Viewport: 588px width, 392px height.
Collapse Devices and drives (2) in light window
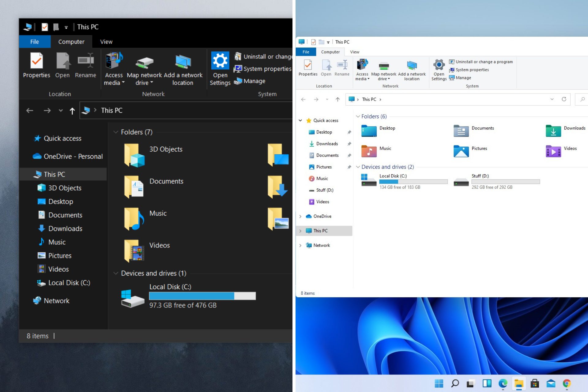click(358, 167)
